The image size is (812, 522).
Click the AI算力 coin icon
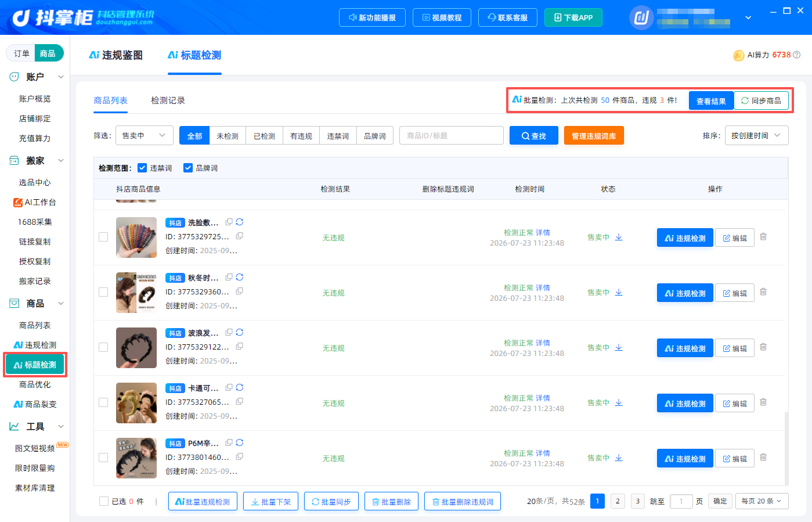tap(739, 55)
